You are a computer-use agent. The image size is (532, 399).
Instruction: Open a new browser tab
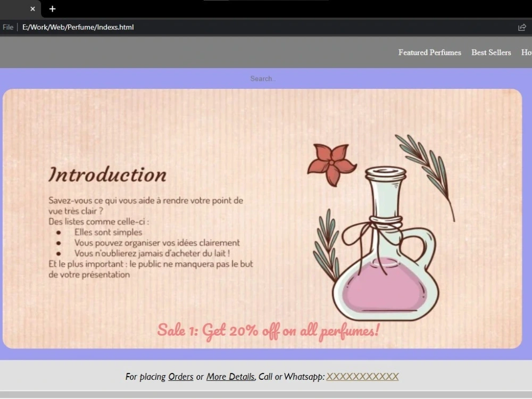coord(52,9)
